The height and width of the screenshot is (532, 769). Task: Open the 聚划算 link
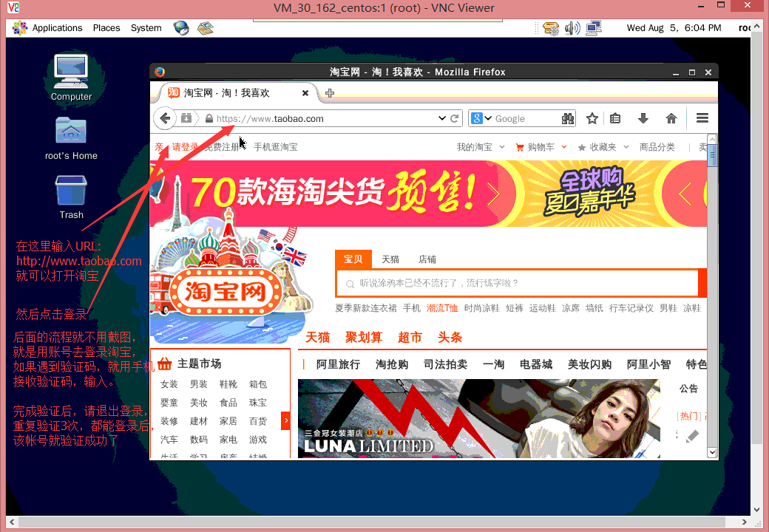(364, 338)
